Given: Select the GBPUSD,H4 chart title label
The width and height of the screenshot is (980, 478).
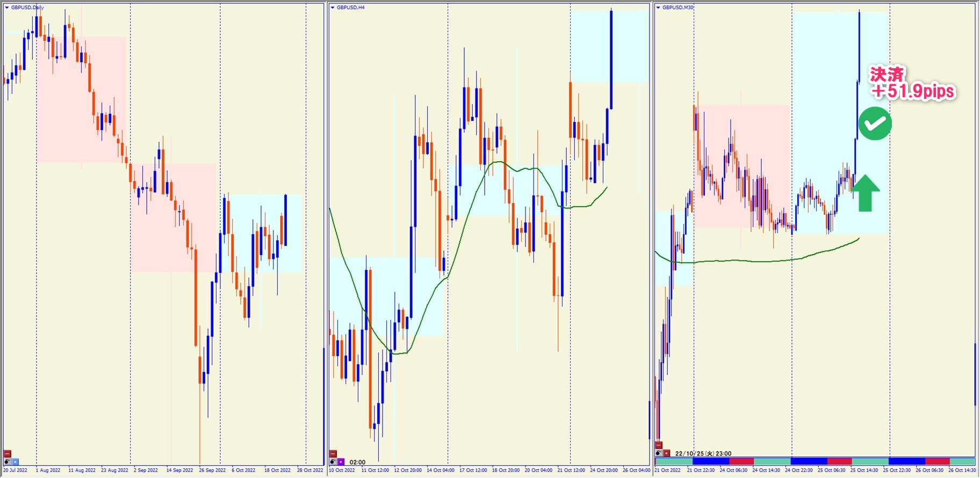Looking at the screenshot, I should [350, 8].
